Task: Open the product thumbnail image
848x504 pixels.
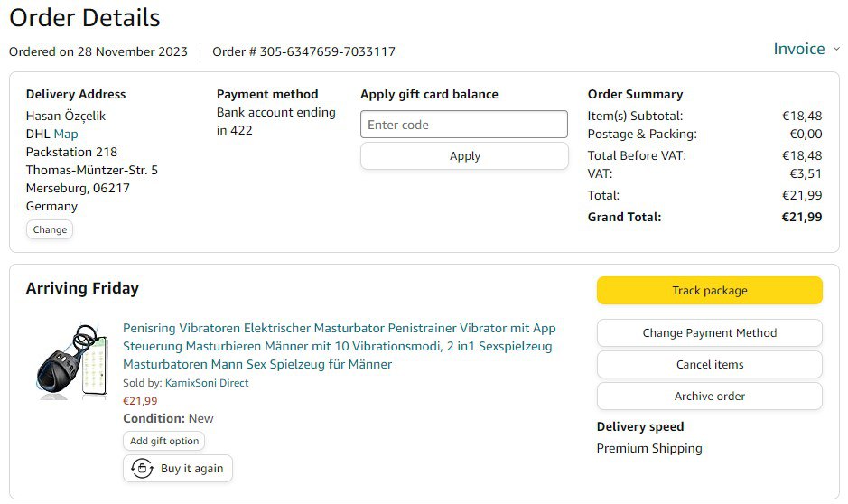Action: (x=71, y=359)
